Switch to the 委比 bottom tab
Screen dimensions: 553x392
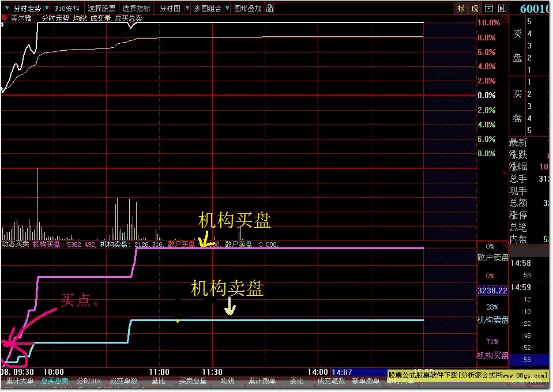296,381
